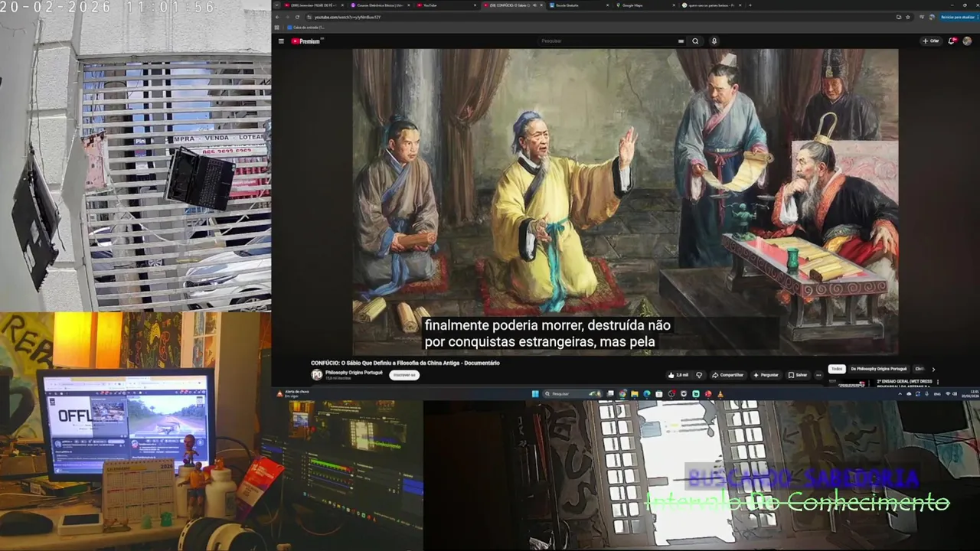This screenshot has height=551, width=980.
Task: Open the Windows Start menu
Action: 535,394
